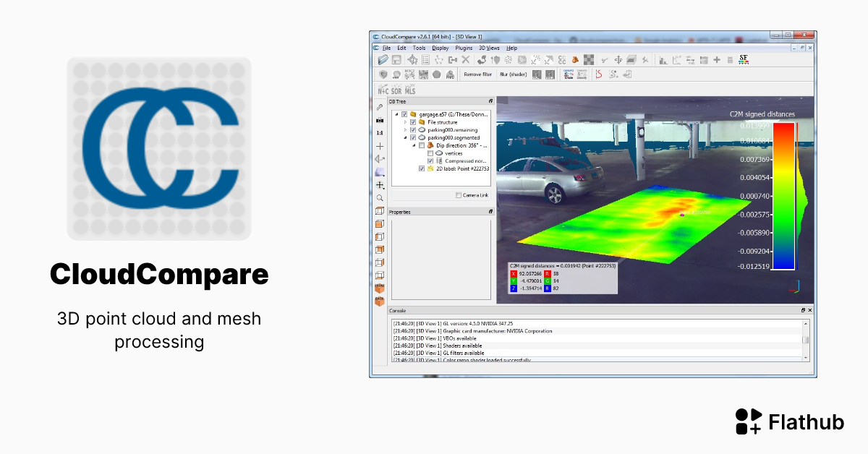Activate the MLS smoothing icon

pos(409,90)
